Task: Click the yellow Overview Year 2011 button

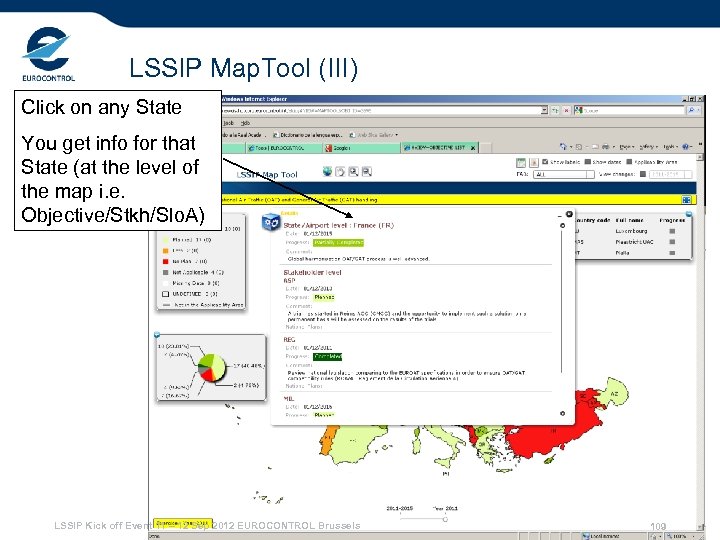Action: 182,523
